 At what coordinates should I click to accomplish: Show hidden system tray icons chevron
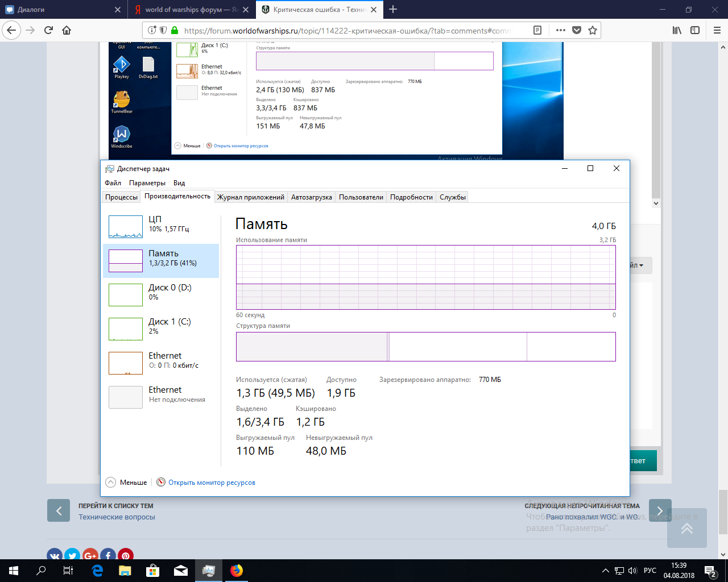pyautogui.click(x=606, y=571)
